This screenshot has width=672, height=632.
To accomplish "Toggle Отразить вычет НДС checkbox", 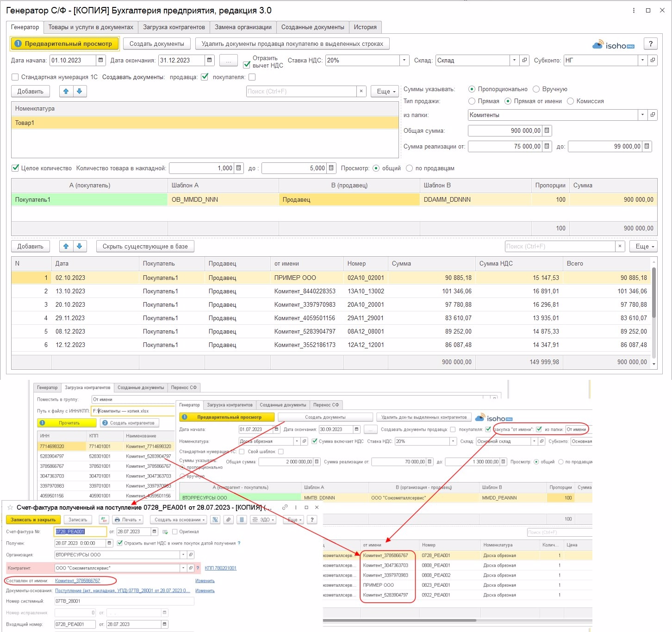I will 247,64.
